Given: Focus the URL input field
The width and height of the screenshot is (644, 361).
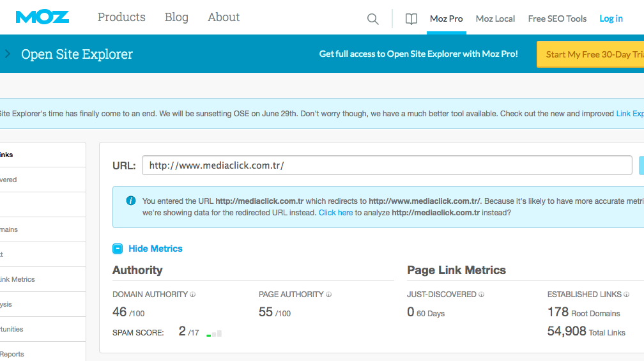Looking at the screenshot, I should coord(387,165).
